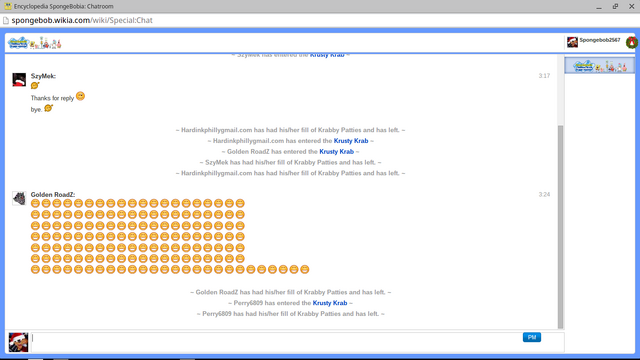This screenshot has height=360, width=640.
Task: Click the Christmas wreath badge icon
Action: click(x=632, y=42)
